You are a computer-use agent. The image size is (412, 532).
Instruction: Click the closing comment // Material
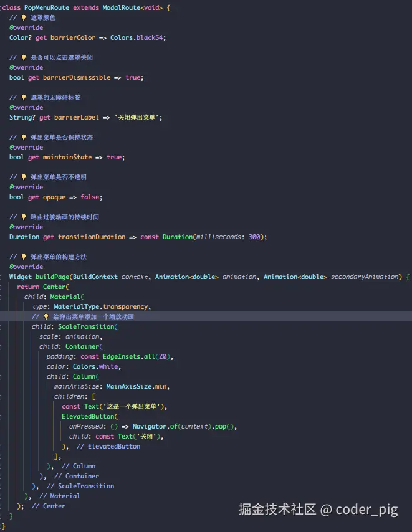click(59, 496)
